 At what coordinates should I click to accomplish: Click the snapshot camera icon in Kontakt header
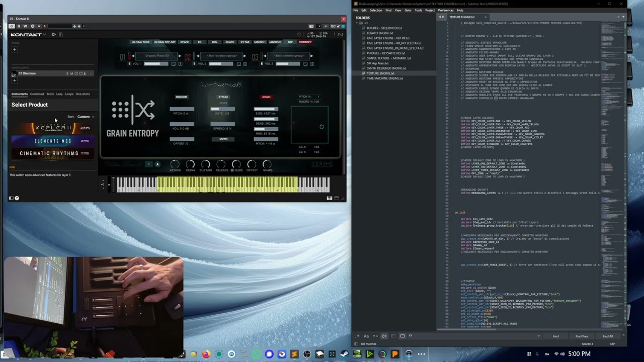click(x=311, y=26)
